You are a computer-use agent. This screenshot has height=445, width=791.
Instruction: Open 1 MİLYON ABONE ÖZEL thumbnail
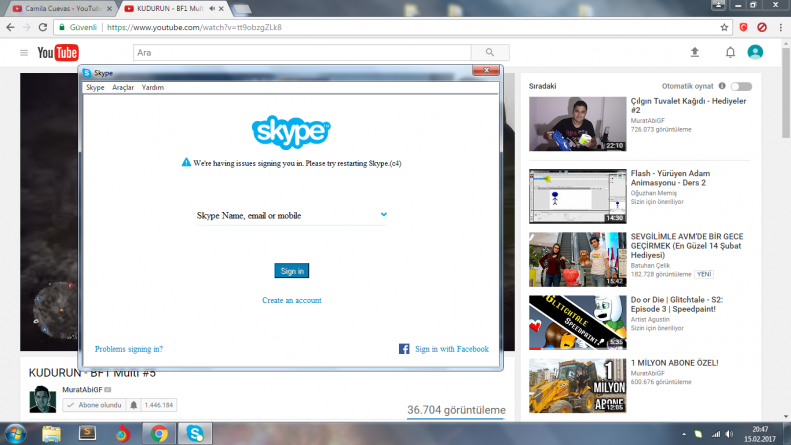point(578,385)
